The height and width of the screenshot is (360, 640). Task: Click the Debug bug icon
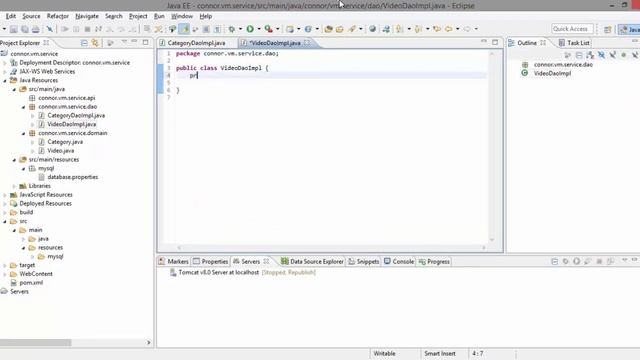tap(231, 29)
